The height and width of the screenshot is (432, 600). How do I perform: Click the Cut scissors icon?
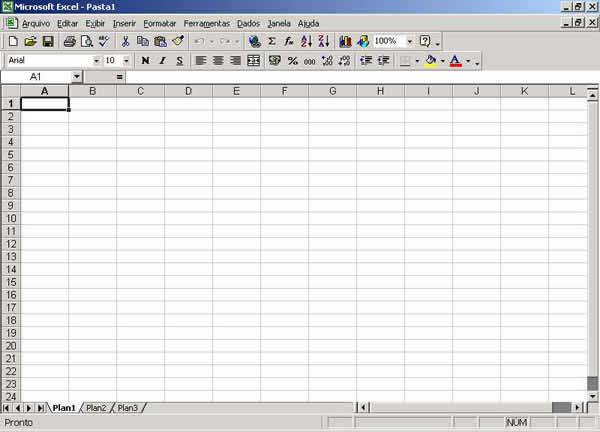(x=126, y=42)
